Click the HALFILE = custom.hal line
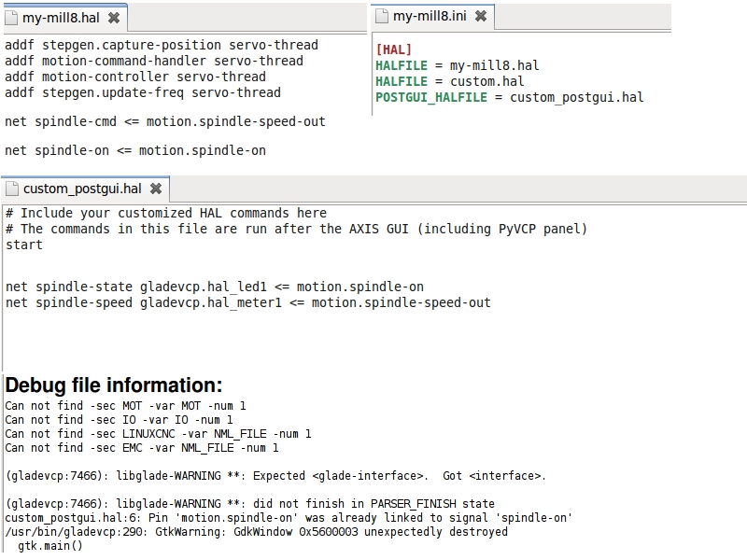Image resolution: width=747 pixels, height=560 pixels. 450,81
